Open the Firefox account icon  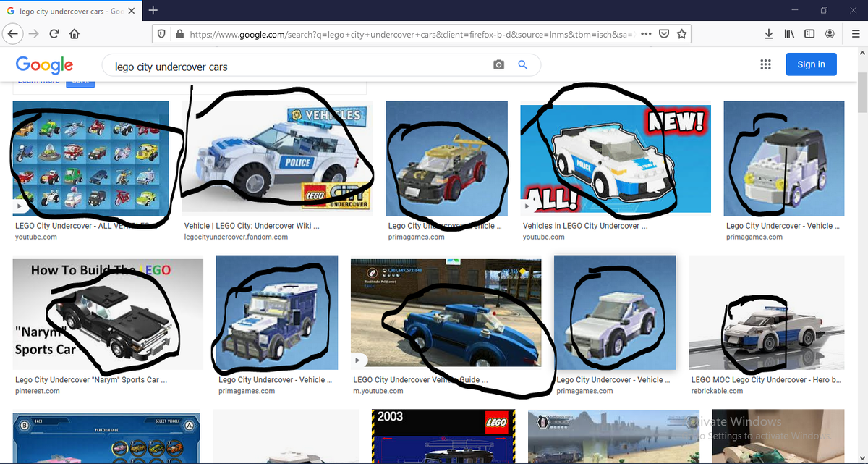tap(830, 34)
